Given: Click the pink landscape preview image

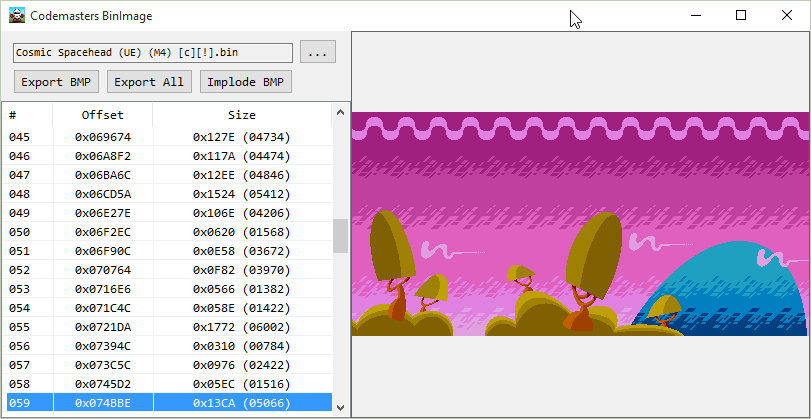Looking at the screenshot, I should click(x=580, y=224).
